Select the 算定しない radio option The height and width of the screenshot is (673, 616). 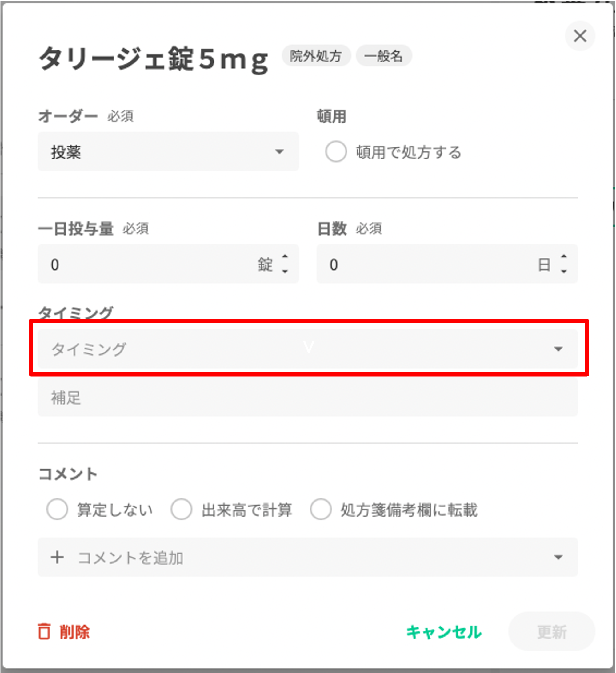[57, 510]
